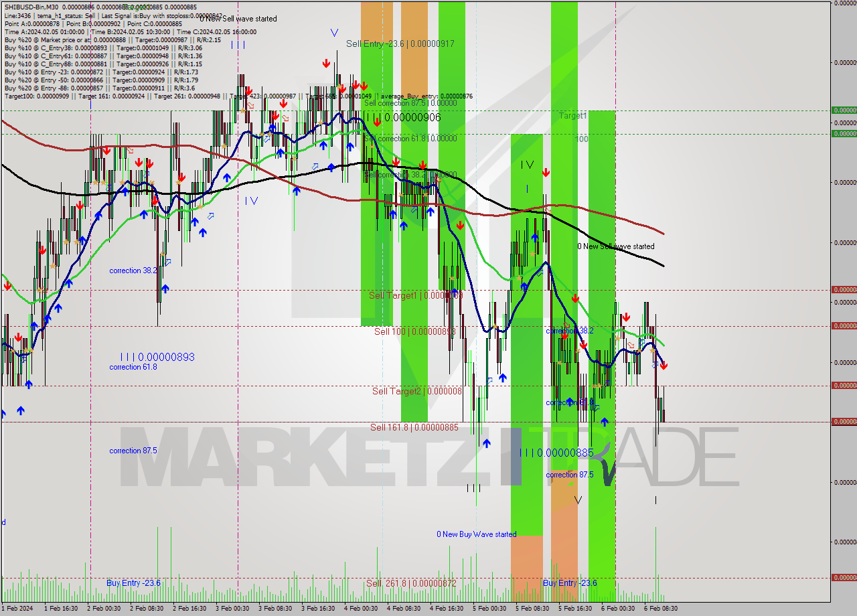
Task: Select the '0 New Buy Wave started' label
Action: point(477,534)
